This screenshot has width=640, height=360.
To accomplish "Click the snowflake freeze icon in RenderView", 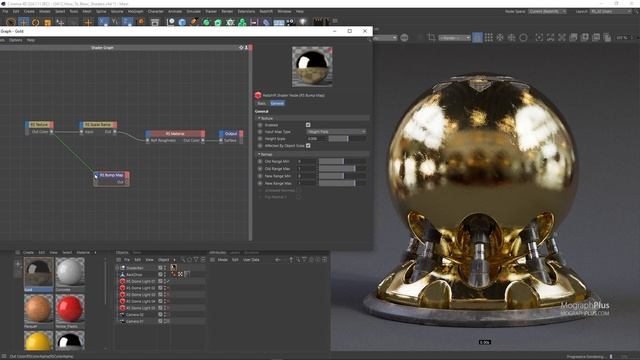I will tap(500, 38).
